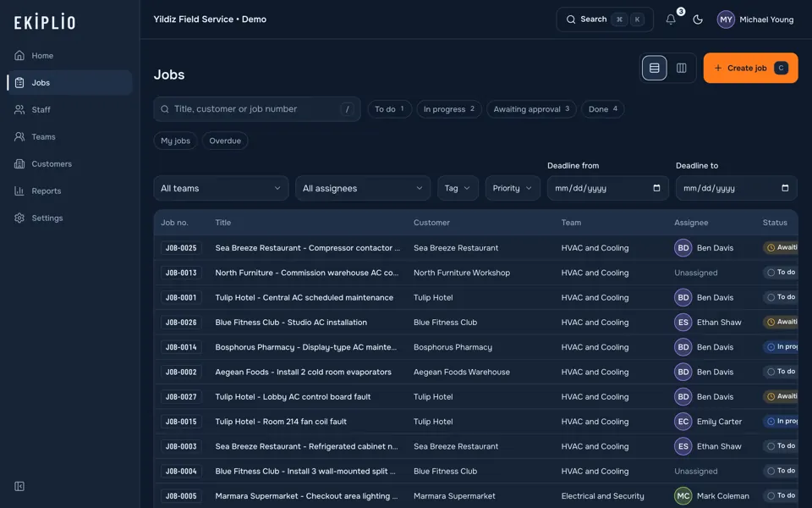Filter by Done status chip

(x=603, y=109)
